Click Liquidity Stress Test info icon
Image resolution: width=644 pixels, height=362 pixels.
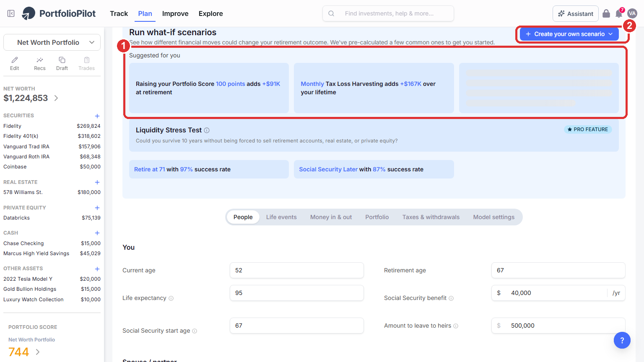point(207,130)
